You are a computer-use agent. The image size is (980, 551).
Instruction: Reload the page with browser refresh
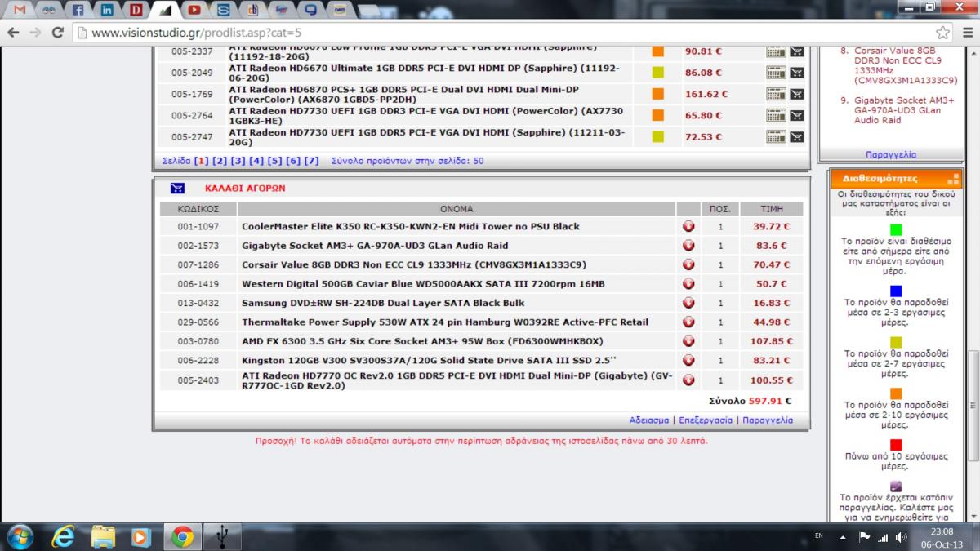tap(57, 33)
